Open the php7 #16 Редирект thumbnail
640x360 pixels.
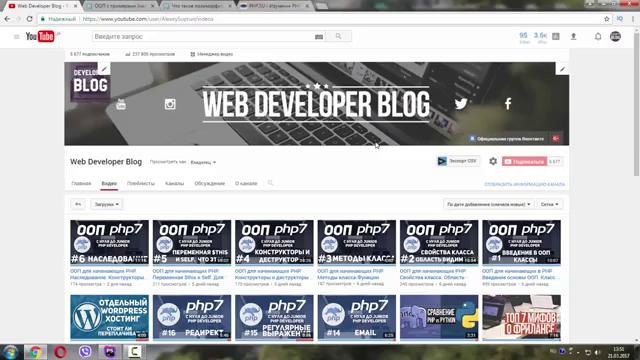coord(192,318)
